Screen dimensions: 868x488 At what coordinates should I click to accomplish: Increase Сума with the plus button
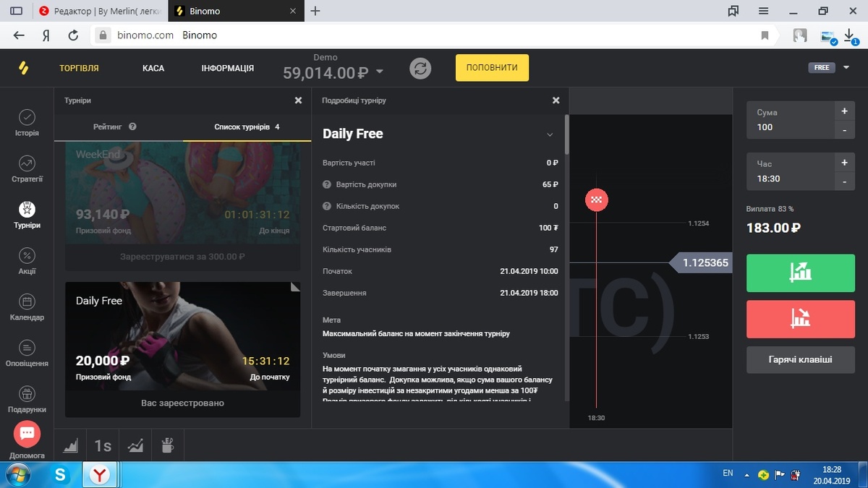coord(844,111)
